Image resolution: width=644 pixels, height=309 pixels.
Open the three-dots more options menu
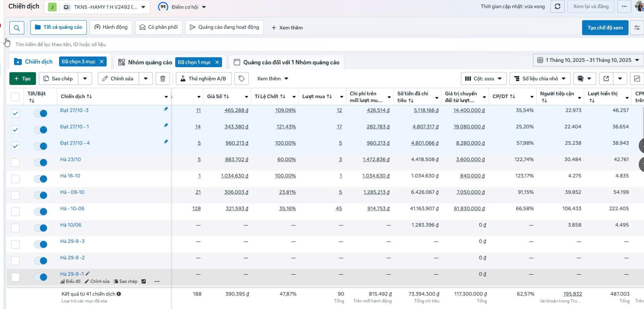coord(624,6)
